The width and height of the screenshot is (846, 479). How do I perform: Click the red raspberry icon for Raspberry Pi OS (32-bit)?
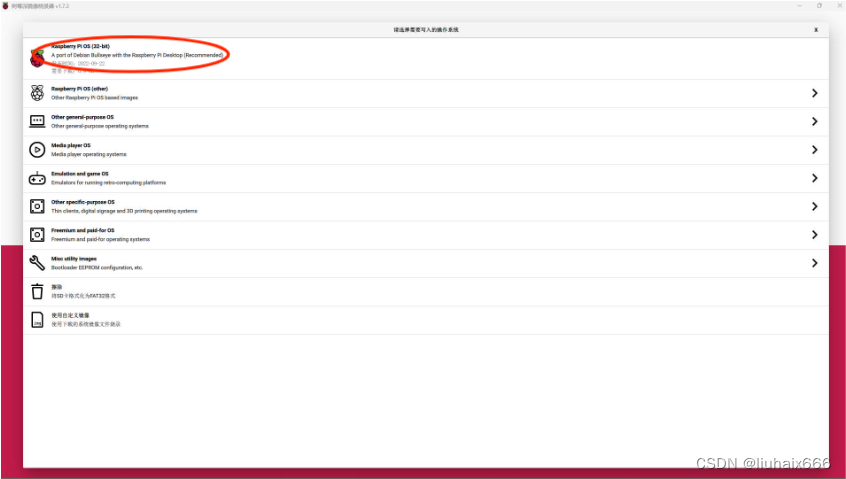coord(37,58)
